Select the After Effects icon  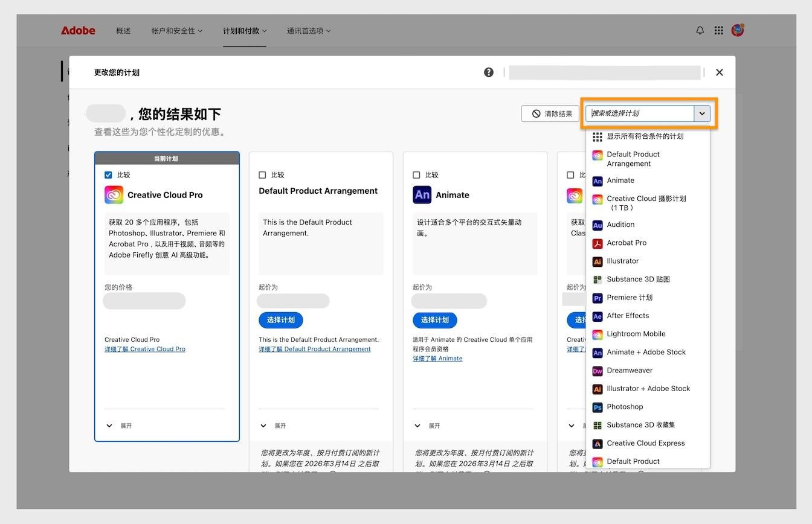(598, 316)
